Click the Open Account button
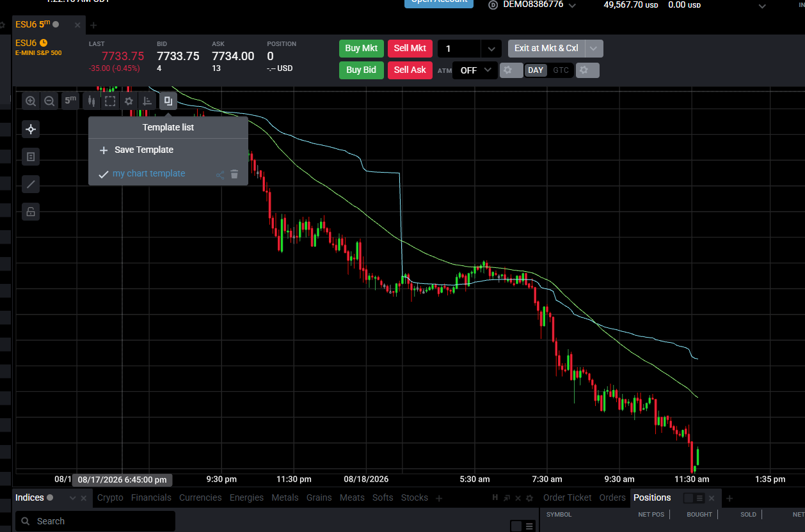805x532 pixels. tap(439, 3)
